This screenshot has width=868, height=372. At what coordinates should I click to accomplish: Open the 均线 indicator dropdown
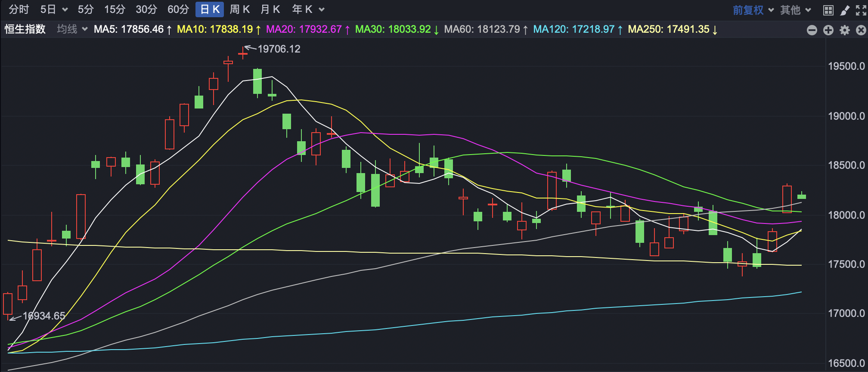pyautogui.click(x=72, y=29)
